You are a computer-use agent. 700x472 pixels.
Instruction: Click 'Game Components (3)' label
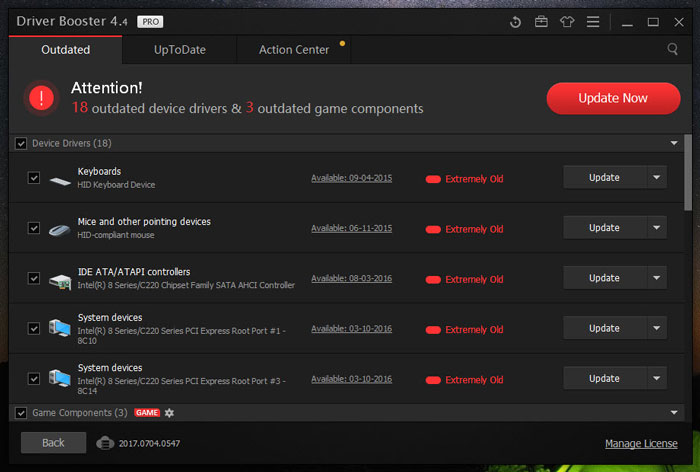(80, 413)
